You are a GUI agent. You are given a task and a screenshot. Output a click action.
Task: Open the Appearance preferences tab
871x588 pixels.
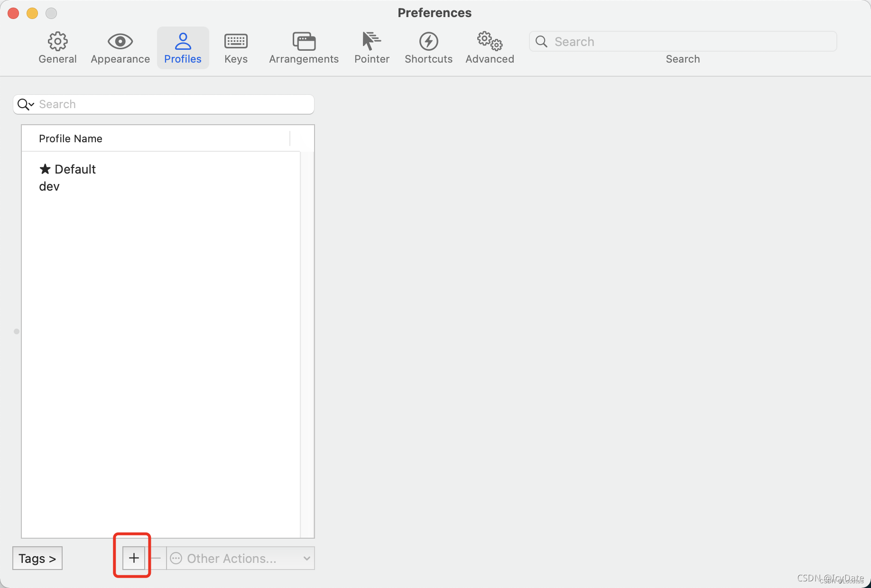pos(120,48)
